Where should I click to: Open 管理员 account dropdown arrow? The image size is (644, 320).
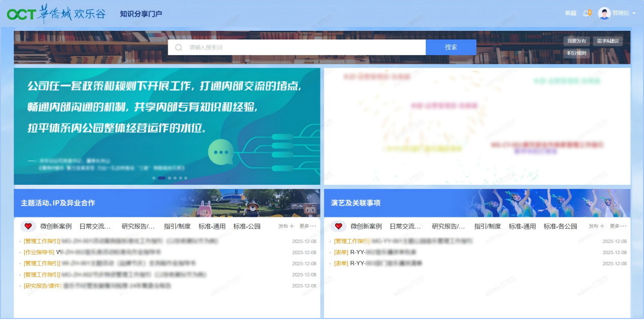[634, 14]
